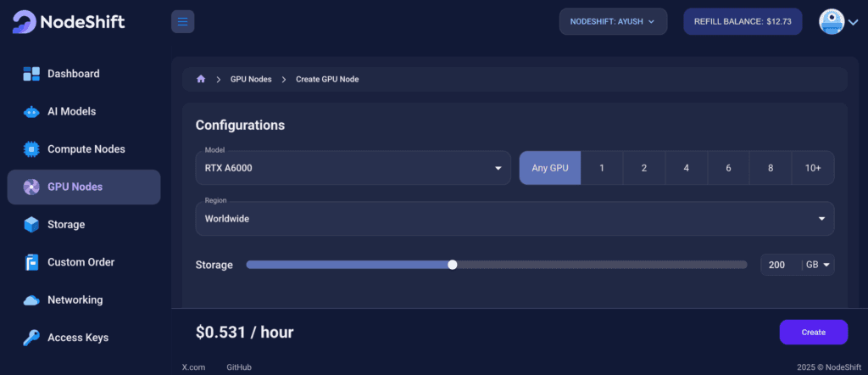Open the Dashboard icon in sidebar
The width and height of the screenshot is (868, 375).
(x=31, y=74)
